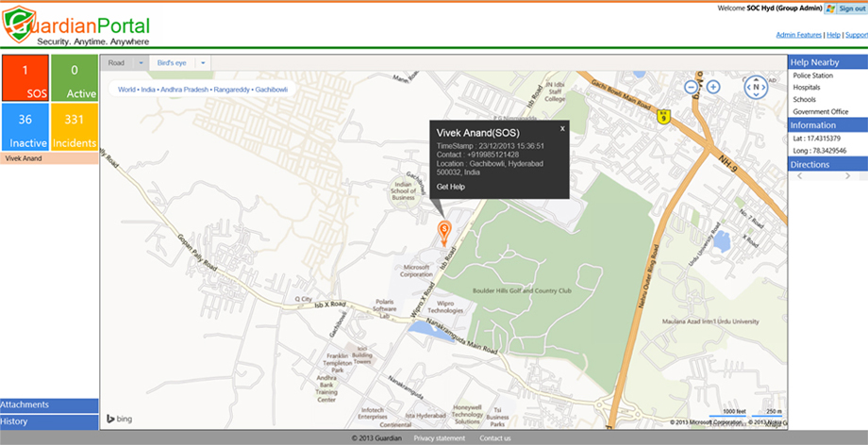The image size is (868, 445).
Task: Zoom in with the plus map button
Action: [713, 87]
